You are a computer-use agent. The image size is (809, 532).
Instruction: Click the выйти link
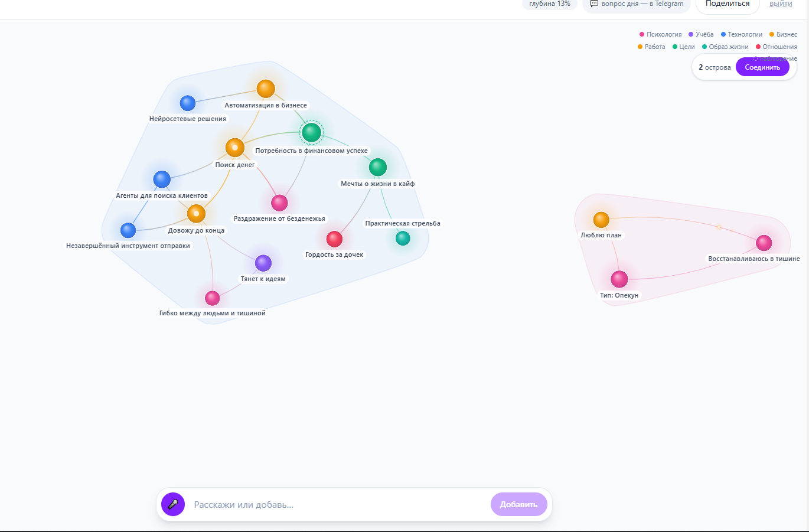tap(781, 4)
